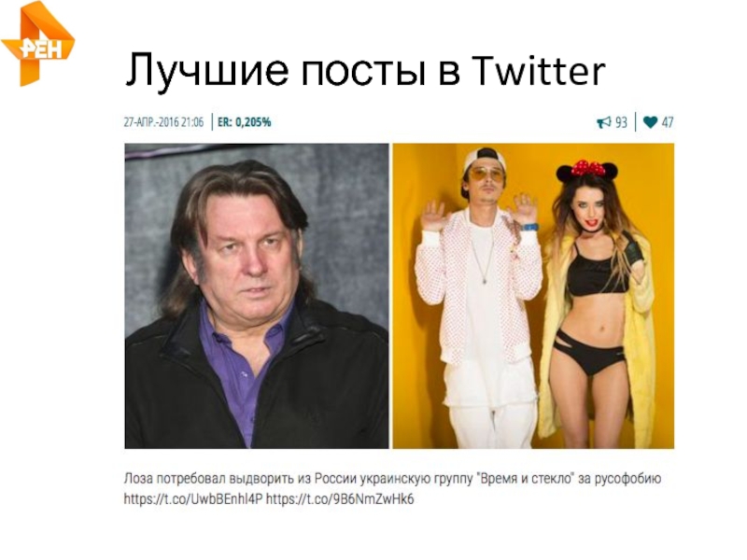Click the post date 27-АПР.-2016 21:06

pyautogui.click(x=163, y=122)
